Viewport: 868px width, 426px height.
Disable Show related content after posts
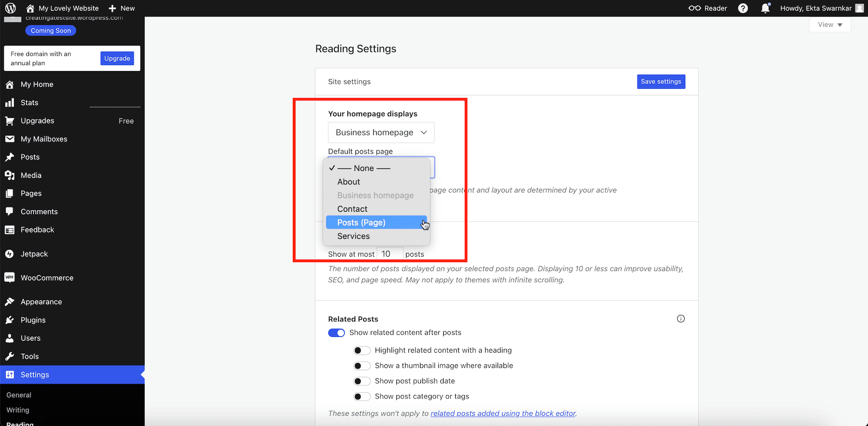336,332
